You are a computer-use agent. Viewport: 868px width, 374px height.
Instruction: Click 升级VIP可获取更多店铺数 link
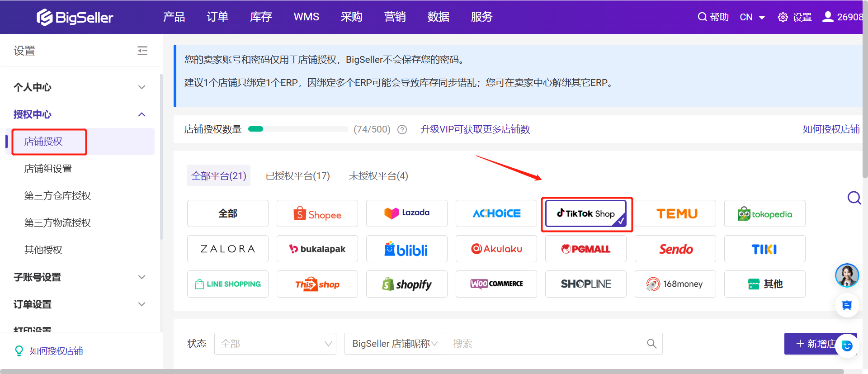pos(475,129)
